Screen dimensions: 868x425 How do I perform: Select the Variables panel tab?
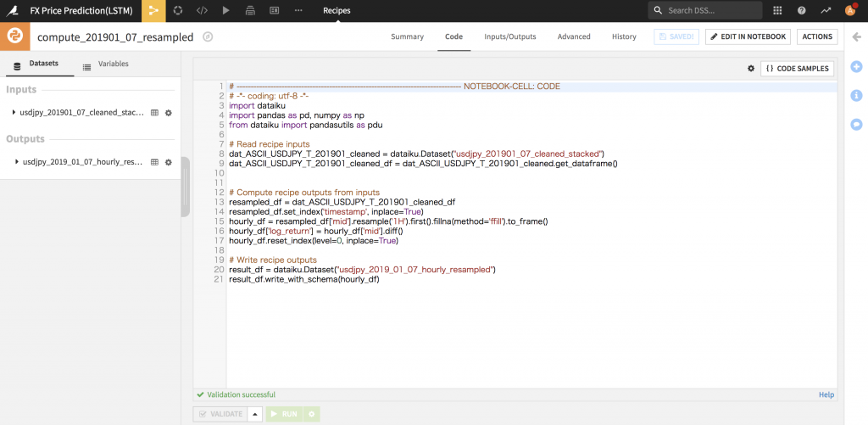click(x=106, y=64)
